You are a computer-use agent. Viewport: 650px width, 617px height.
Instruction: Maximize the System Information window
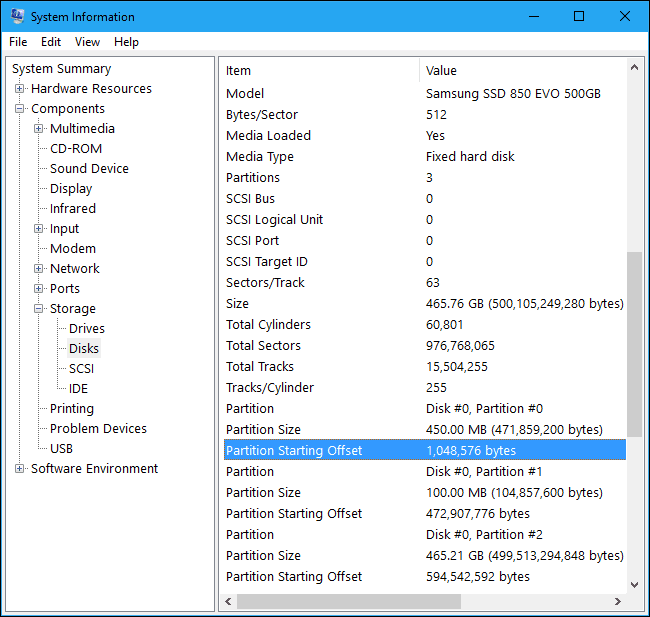pos(579,17)
